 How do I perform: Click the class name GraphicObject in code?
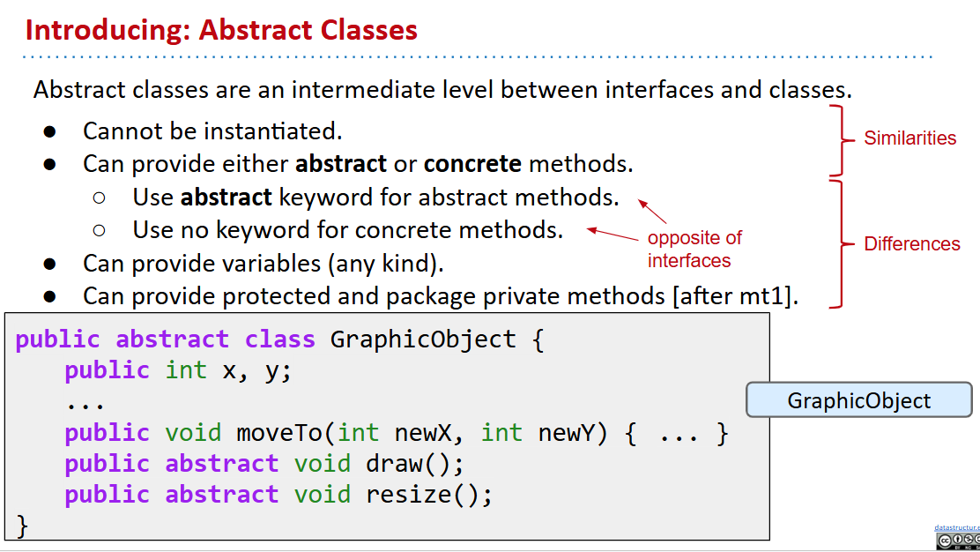pyautogui.click(x=423, y=339)
